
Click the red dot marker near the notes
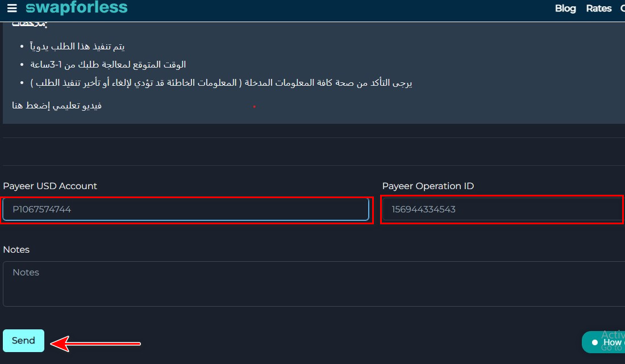[x=255, y=106]
